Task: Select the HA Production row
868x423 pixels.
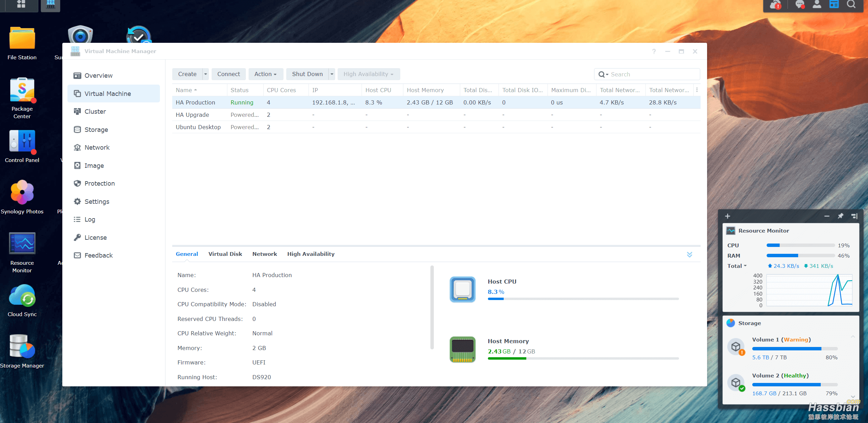Action: coord(436,102)
